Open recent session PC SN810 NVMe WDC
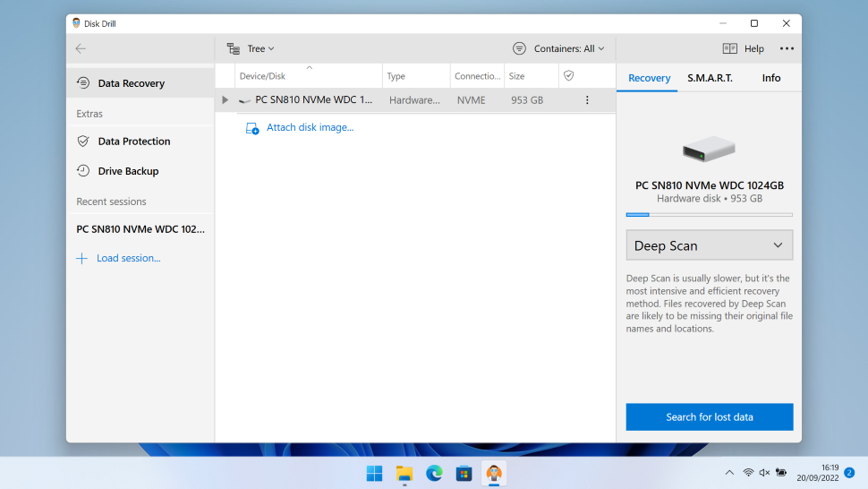868x489 pixels. point(140,229)
